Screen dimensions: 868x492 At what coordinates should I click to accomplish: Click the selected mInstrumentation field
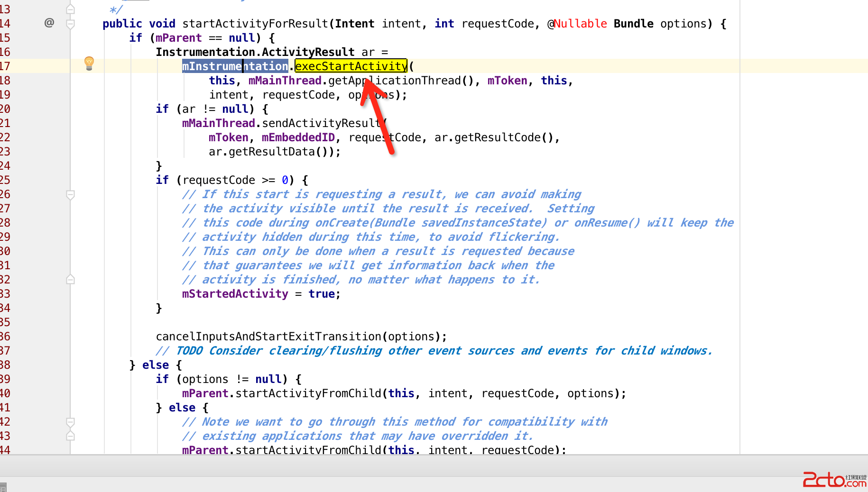[235, 66]
